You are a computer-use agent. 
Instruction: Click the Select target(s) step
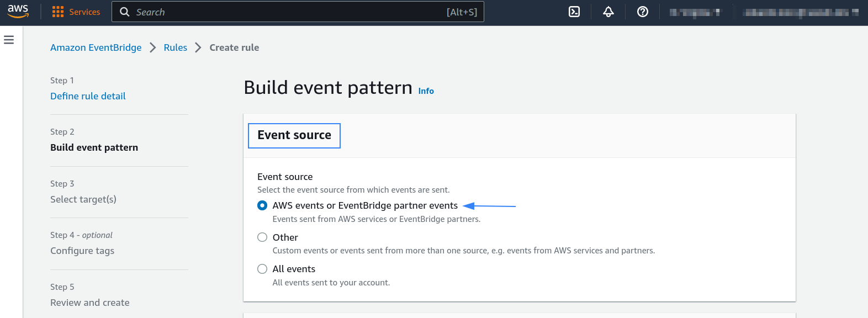click(83, 199)
